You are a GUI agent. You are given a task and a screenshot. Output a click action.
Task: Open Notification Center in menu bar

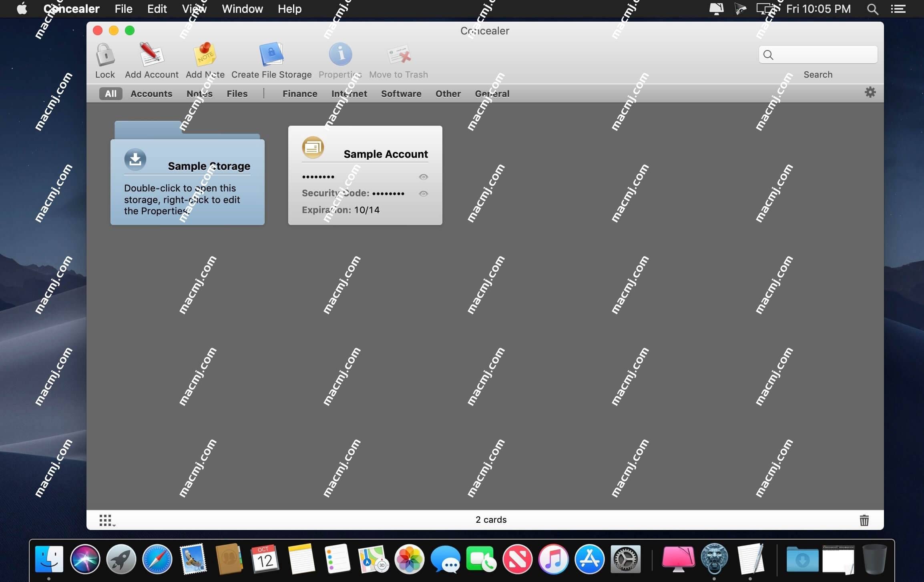click(x=898, y=9)
